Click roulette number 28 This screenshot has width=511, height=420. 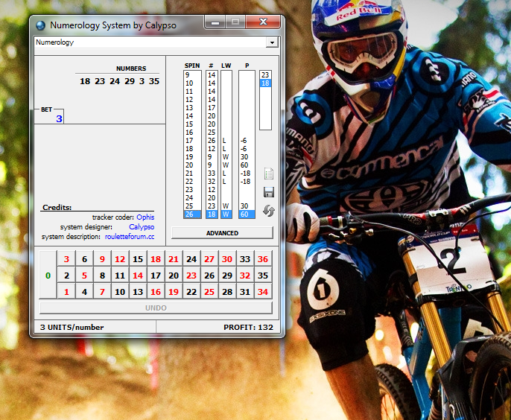[x=227, y=292]
